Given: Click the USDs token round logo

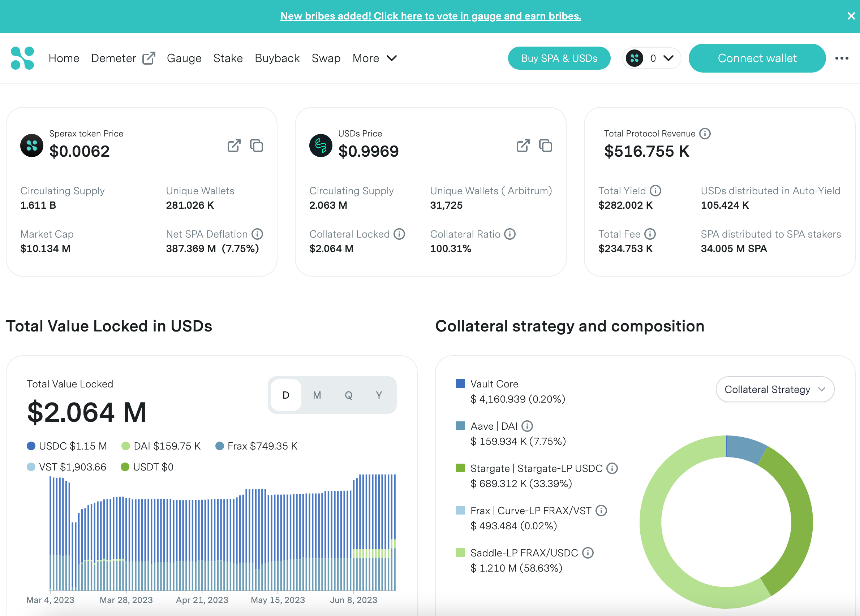Looking at the screenshot, I should [321, 146].
